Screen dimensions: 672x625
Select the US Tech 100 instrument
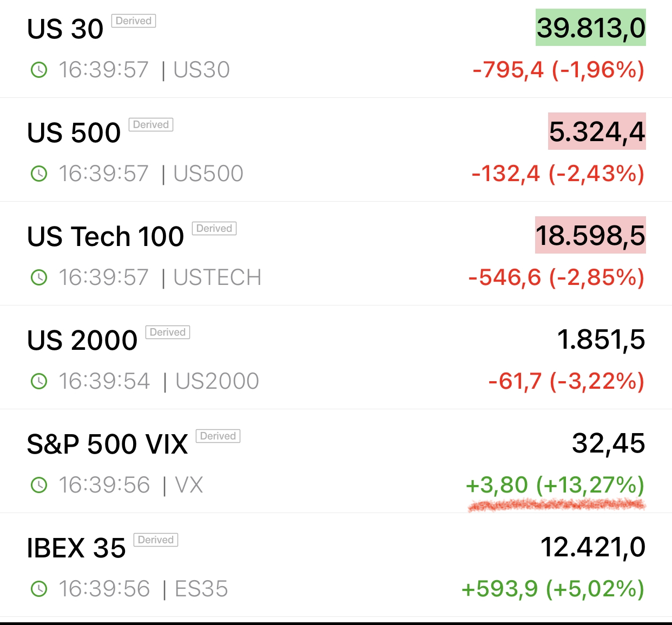tap(106, 236)
